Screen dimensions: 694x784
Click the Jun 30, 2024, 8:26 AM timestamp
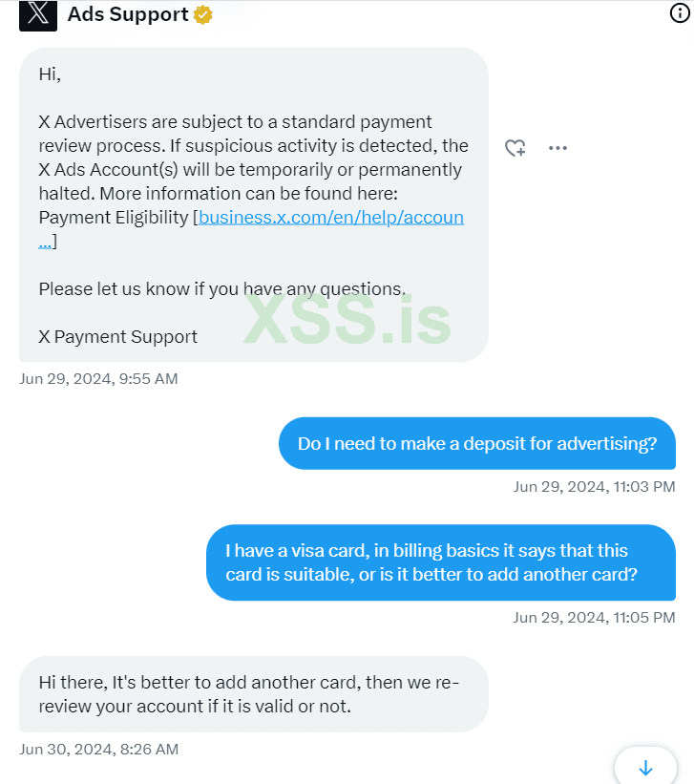click(98, 749)
